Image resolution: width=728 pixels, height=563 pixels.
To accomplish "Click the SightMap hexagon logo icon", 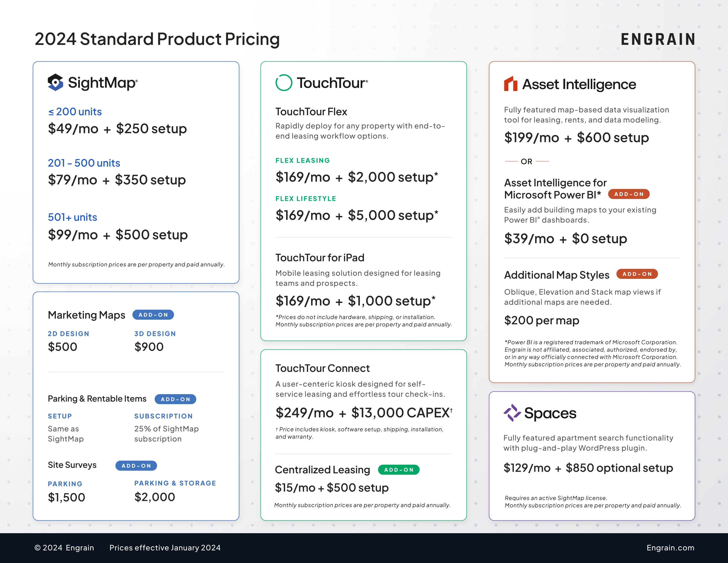I will click(55, 82).
